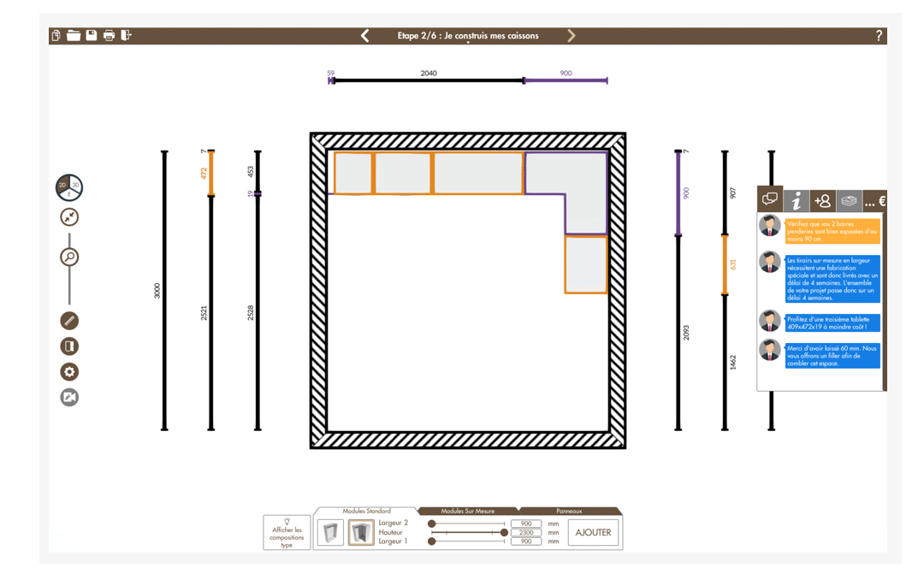Screen dimensions: 924x568
Task: Click the AJOUTER button
Action: coord(594,532)
